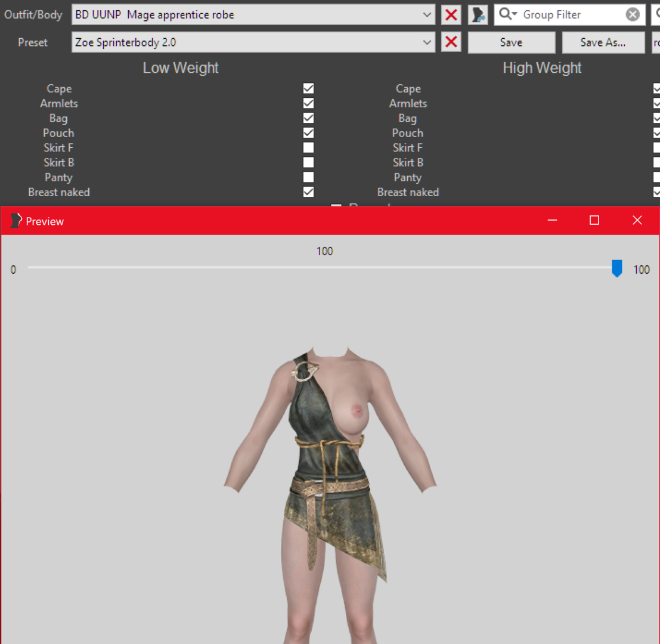Click the Low Weight Breast naked label
The image size is (660, 644).
coord(59,193)
